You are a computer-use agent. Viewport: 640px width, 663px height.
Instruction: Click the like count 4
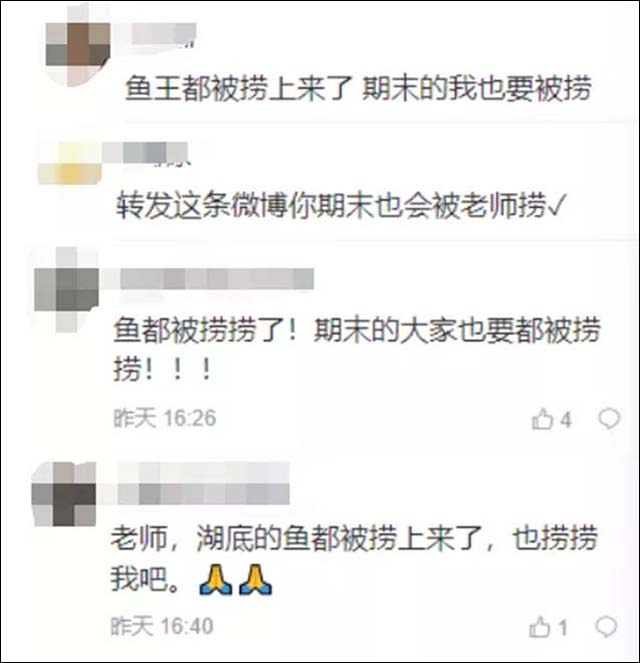click(566, 420)
